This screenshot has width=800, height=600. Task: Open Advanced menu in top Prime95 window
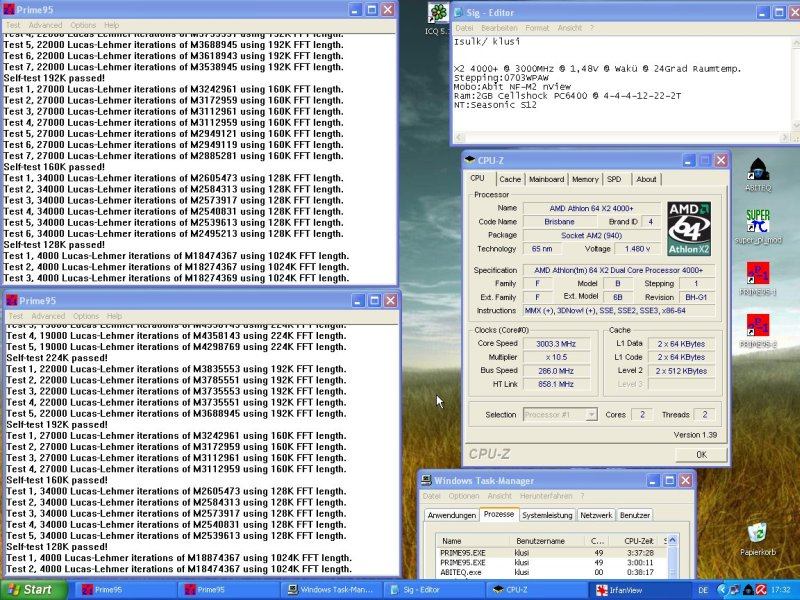pyautogui.click(x=45, y=25)
